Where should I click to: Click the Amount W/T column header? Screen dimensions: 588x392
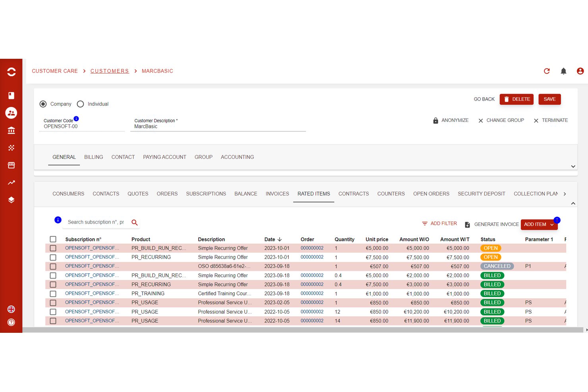click(455, 239)
